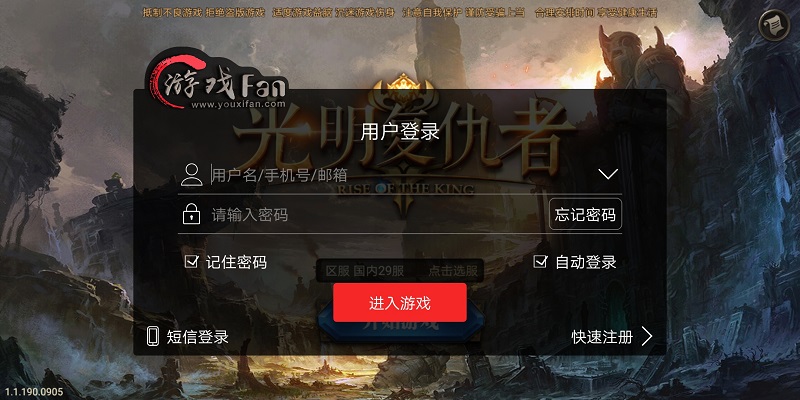Focus the 用户名/手机号/邮箱 input field
This screenshot has height=400, width=800.
pos(403,175)
